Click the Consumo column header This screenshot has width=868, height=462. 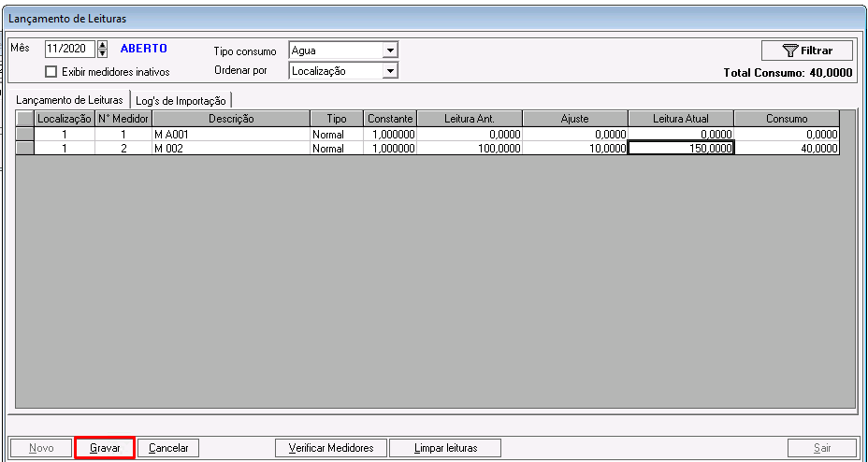tap(787, 119)
